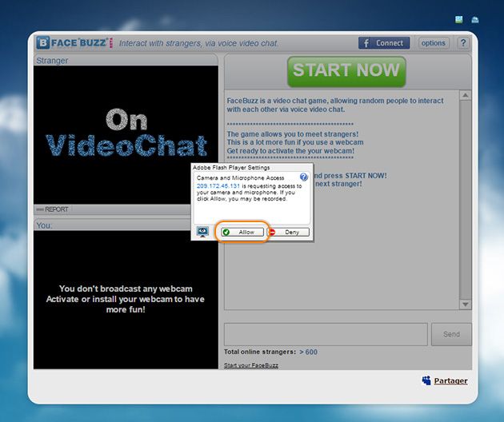Open the question mark help button
The width and height of the screenshot is (504, 422).
[463, 43]
